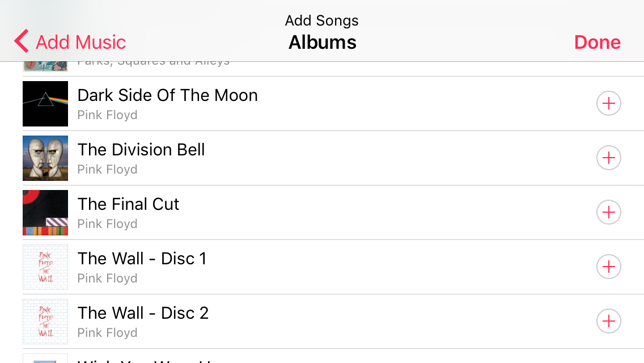This screenshot has height=363, width=644.
Task: Tap the back chevron arrow
Action: [x=21, y=41]
